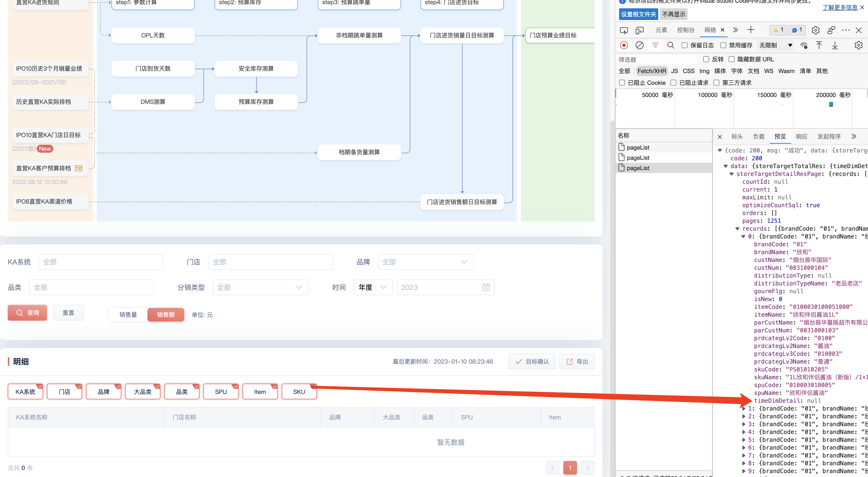Screen dimensions: 868x477
Task: Open calendar icon in 2023 time field
Action: [x=486, y=287]
